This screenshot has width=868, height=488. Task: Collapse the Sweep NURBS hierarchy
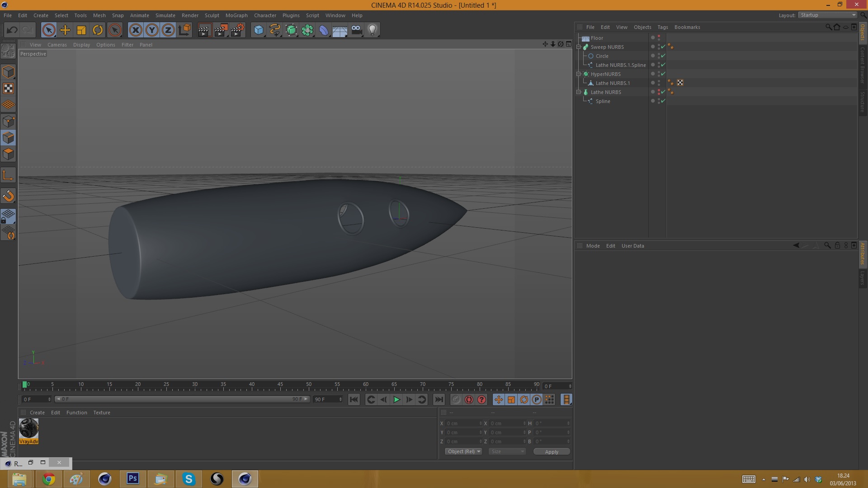579,47
